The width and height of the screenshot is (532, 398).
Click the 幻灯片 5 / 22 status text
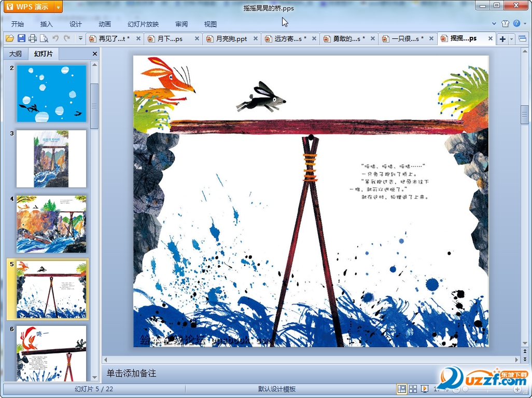coord(94,389)
